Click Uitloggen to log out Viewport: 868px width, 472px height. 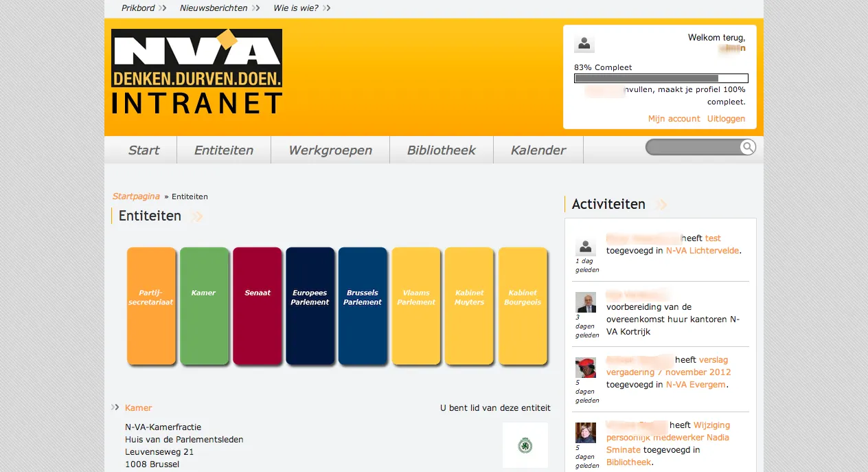[x=727, y=119]
